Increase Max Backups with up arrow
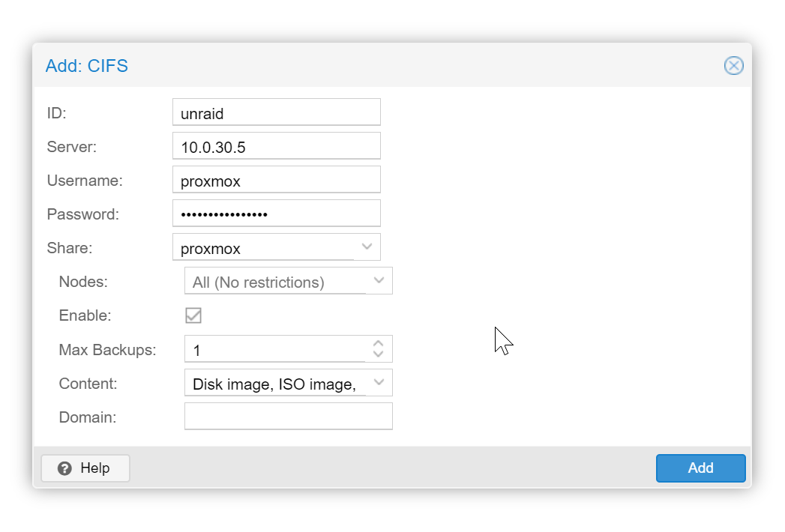Viewport: 785px width, 532px height. tap(379, 343)
